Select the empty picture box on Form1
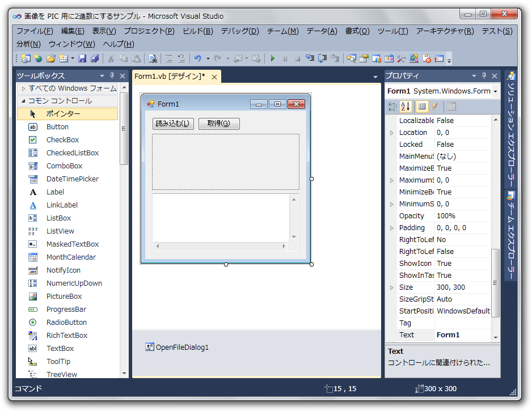The image size is (532, 411). (226, 162)
